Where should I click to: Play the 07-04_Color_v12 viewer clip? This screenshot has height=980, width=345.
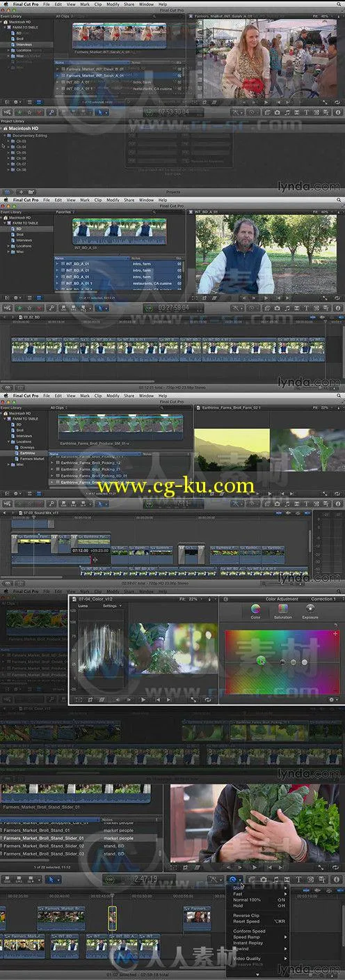pos(143,699)
